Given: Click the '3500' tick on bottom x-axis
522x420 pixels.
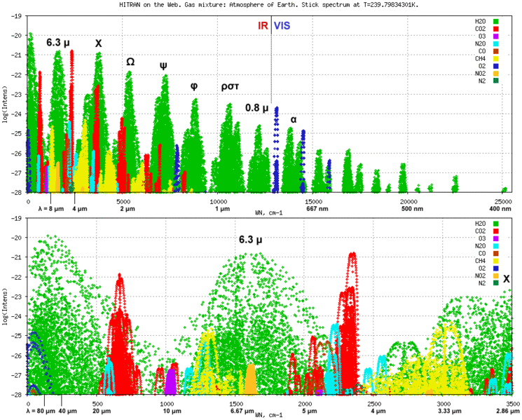Looking at the screenshot, I should [514, 404].
